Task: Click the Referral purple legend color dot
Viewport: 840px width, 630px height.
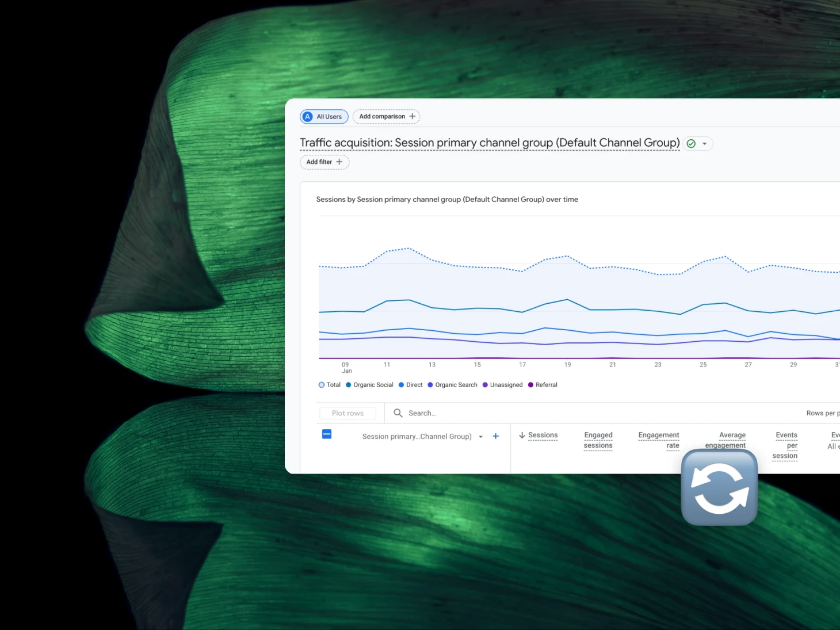Action: click(x=530, y=385)
